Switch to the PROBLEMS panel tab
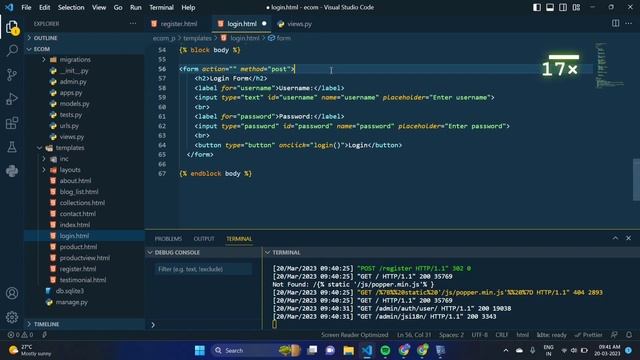This screenshot has height=360, width=640. point(168,238)
